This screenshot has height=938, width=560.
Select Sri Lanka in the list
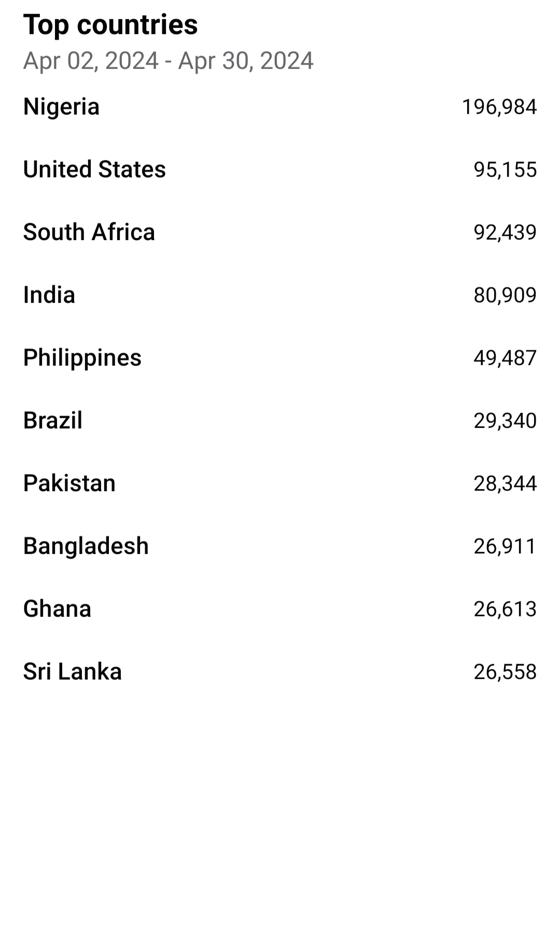click(280, 672)
